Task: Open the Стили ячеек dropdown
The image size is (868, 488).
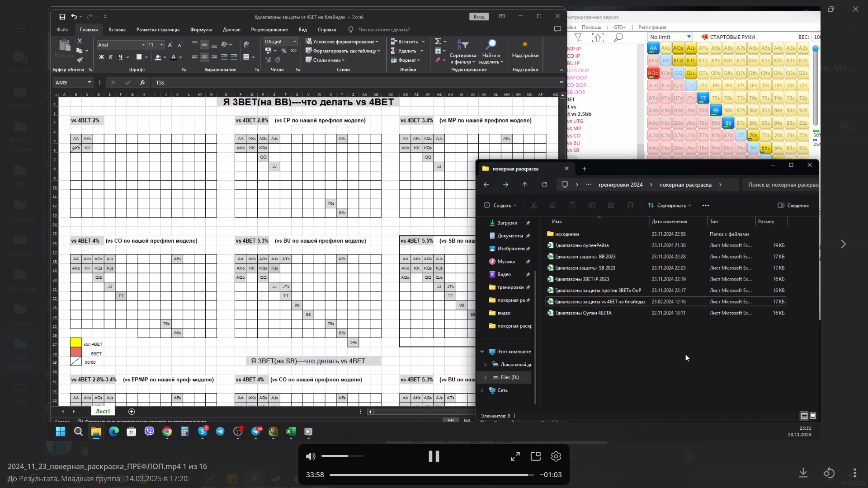Action: 325,60
